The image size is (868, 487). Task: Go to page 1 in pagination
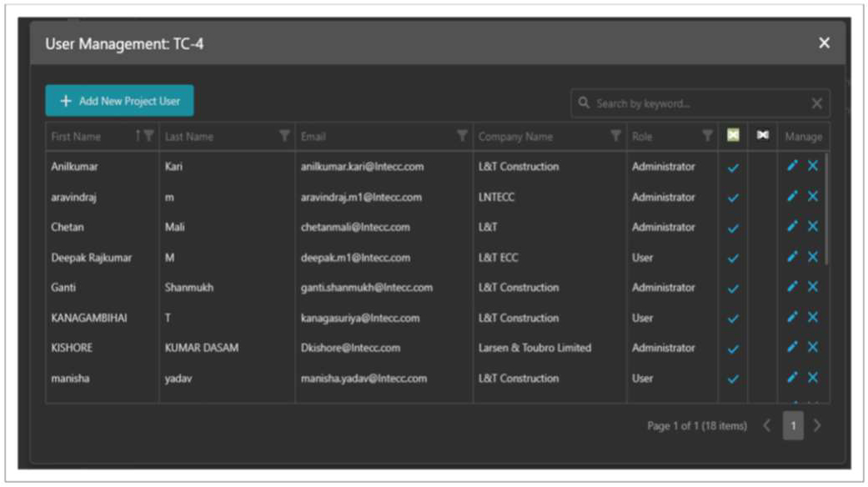[x=793, y=426]
